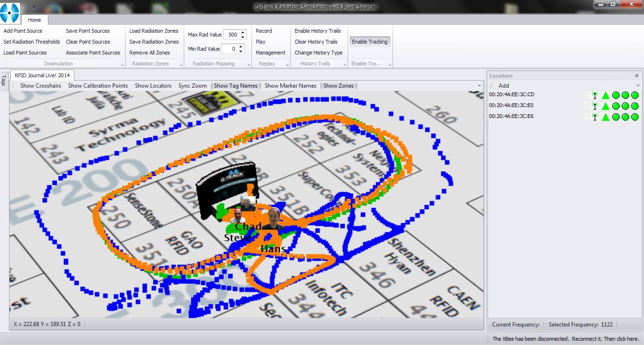Screen dimensions: 644x345
Task: Open the collapsed Tags side panel tab
Action: tap(4, 81)
